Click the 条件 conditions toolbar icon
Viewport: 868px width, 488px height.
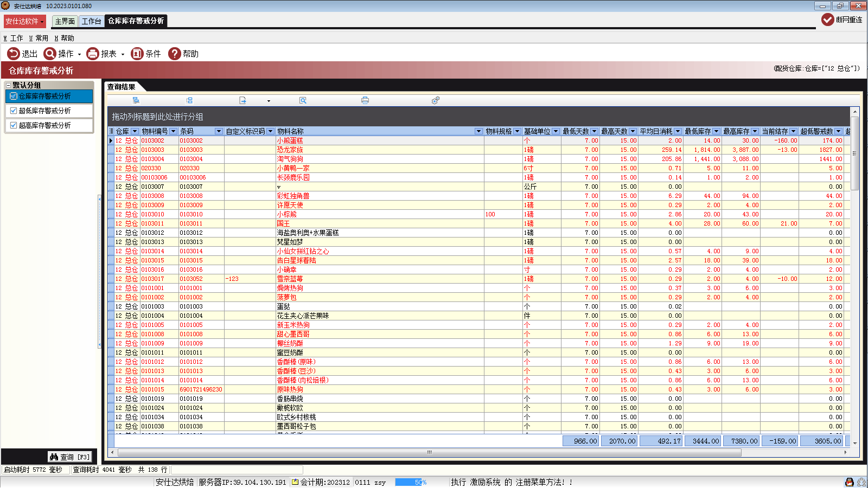click(137, 54)
